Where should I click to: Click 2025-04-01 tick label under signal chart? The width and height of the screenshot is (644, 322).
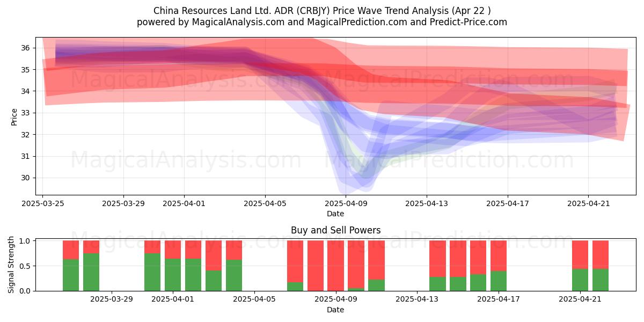(x=173, y=299)
